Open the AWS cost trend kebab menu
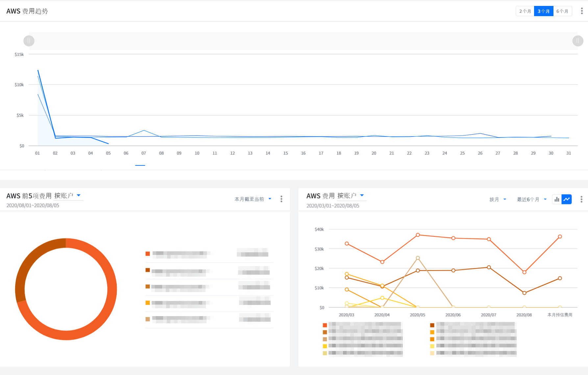This screenshot has height=375, width=588. [582, 11]
